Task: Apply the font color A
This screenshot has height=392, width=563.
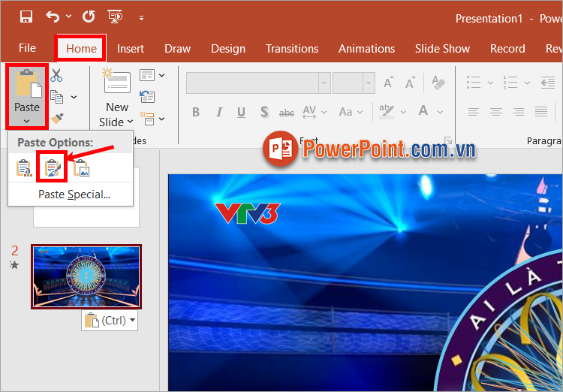Action: (423, 111)
